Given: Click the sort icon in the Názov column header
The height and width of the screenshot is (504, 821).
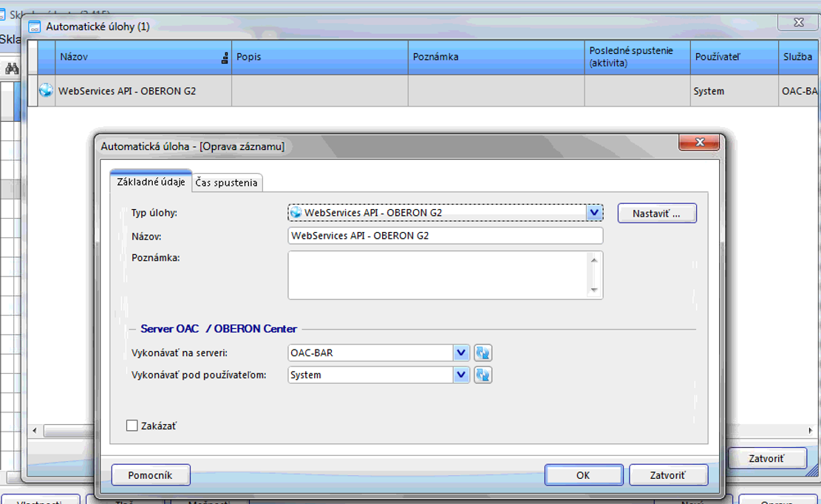Looking at the screenshot, I should 225,58.
